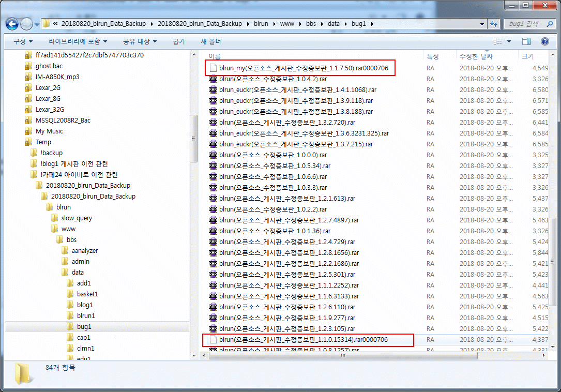The width and height of the screenshot is (561, 392).
Task: Open view options dropdown arrow
Action: click(x=509, y=41)
